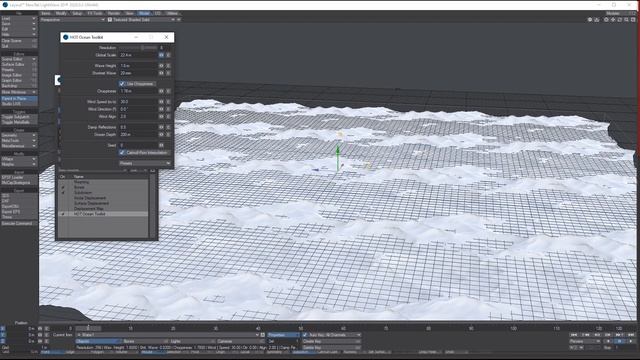This screenshot has width=640, height=360.
Task: Select Displacement Map row in list
Action: [x=103, y=209]
